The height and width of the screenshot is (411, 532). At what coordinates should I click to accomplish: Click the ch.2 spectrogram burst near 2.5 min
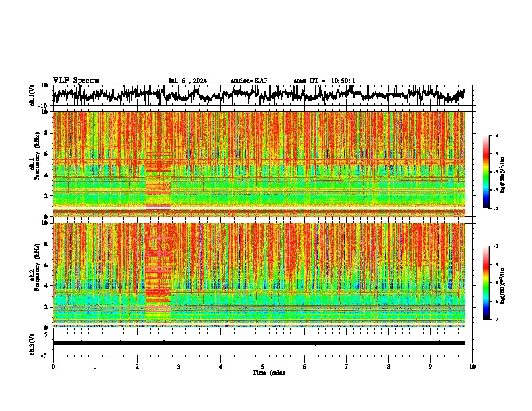pyautogui.click(x=158, y=273)
